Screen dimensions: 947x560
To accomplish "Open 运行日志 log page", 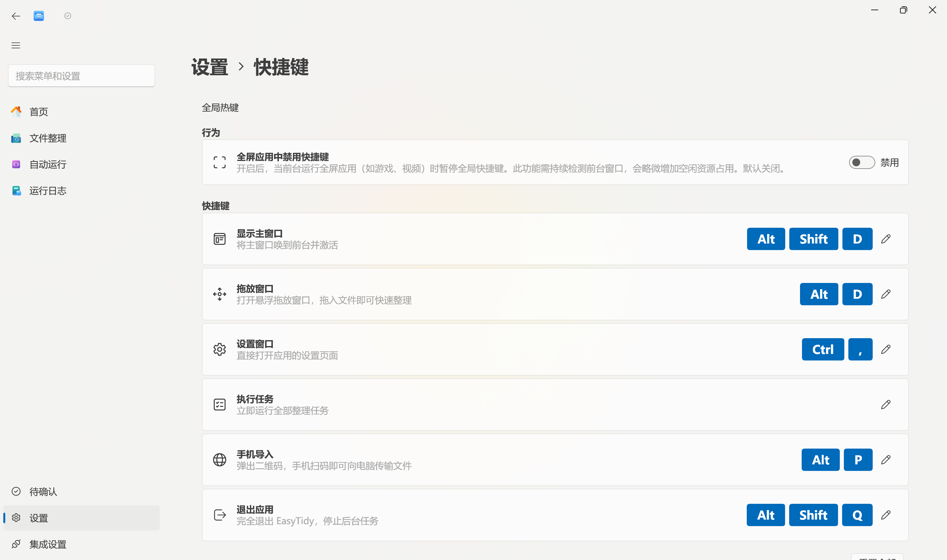I will coord(82,191).
